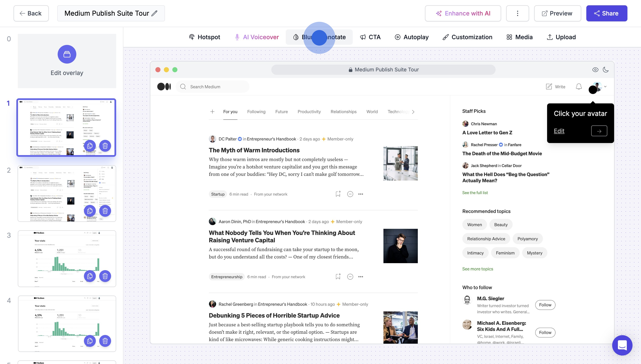Click the notification bell in Medium header
The width and height of the screenshot is (641, 364).
[x=578, y=87]
